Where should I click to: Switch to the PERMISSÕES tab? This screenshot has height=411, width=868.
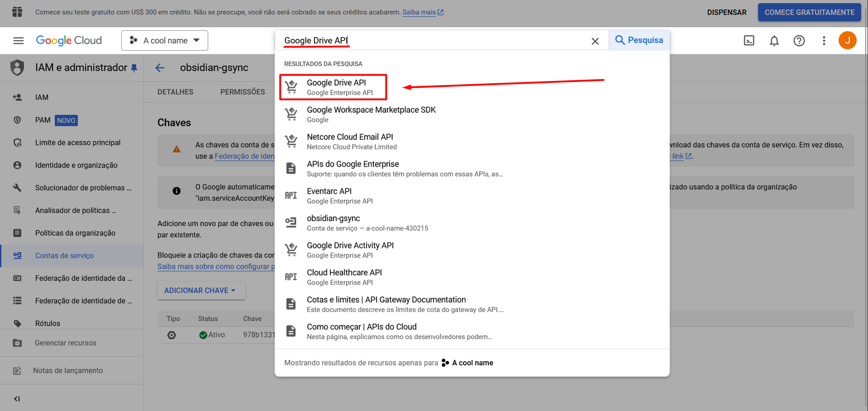[x=243, y=92]
